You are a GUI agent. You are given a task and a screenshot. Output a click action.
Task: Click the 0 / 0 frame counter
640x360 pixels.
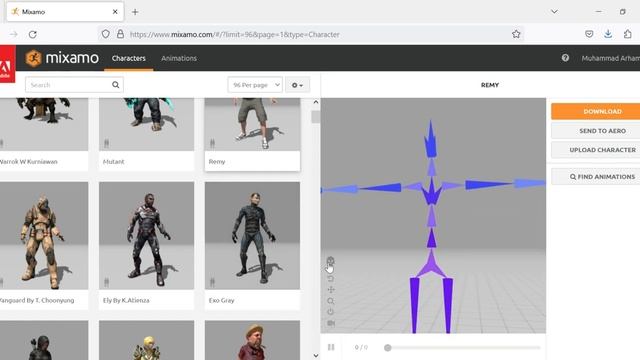(x=361, y=348)
